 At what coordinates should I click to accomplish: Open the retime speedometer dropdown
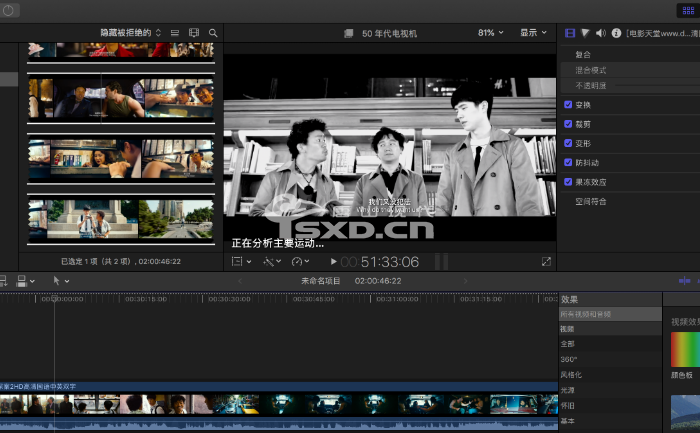[x=300, y=262]
